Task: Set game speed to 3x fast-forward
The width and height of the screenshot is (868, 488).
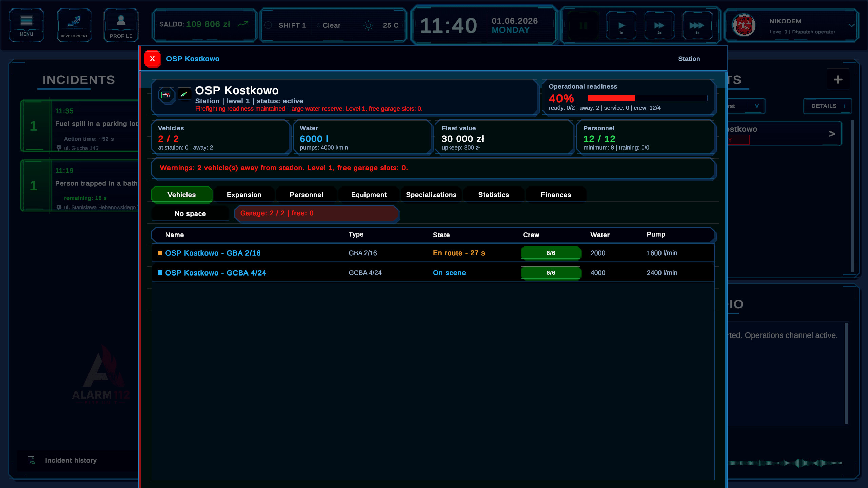Action: 697,25
